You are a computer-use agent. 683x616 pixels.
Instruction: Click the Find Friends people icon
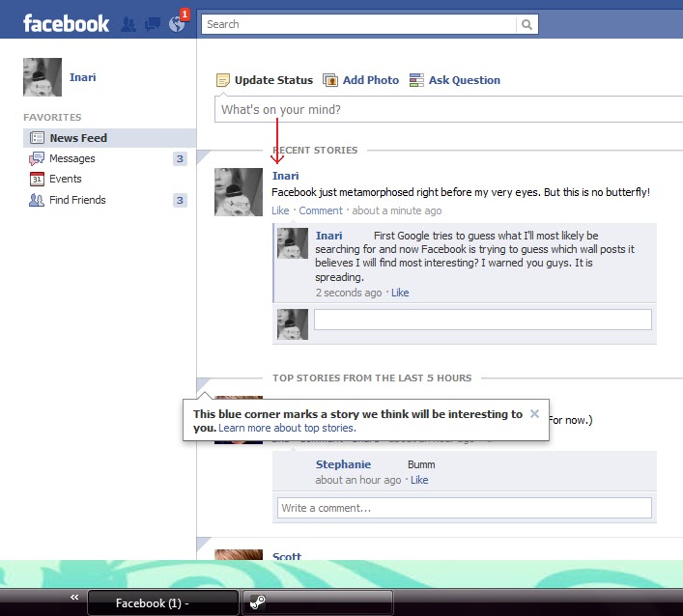37,200
